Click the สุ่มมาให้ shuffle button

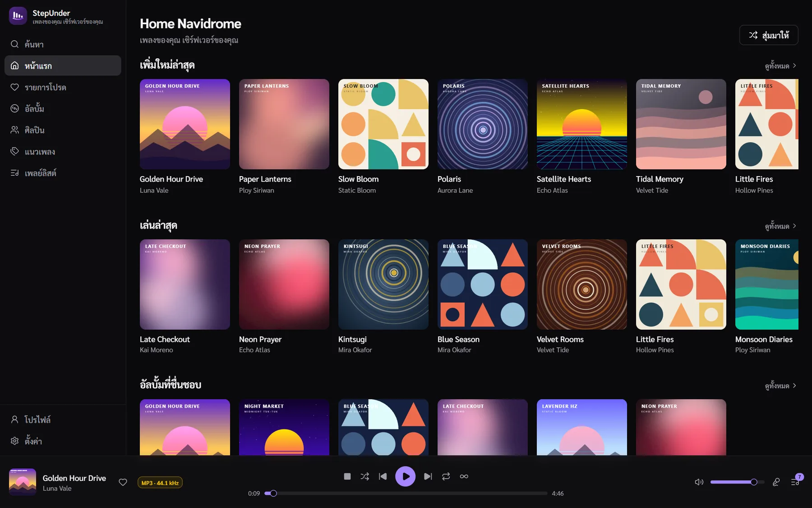pyautogui.click(x=769, y=35)
